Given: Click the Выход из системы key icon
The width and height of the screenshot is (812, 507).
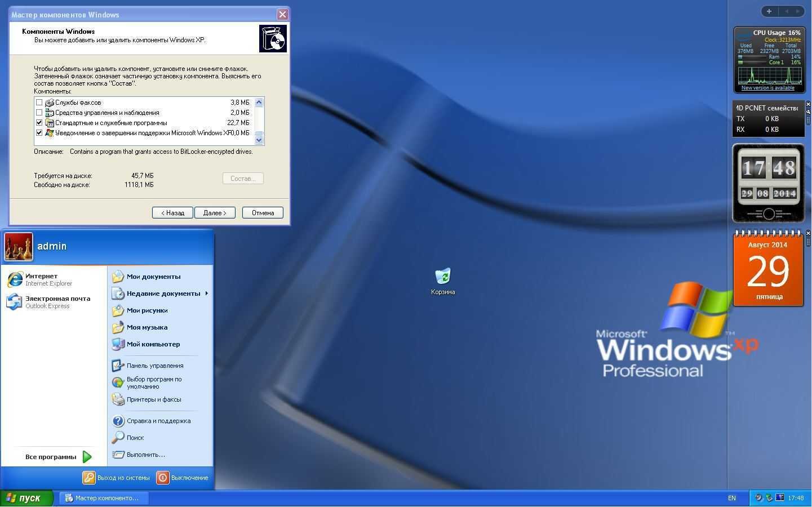Looking at the screenshot, I should pos(89,478).
